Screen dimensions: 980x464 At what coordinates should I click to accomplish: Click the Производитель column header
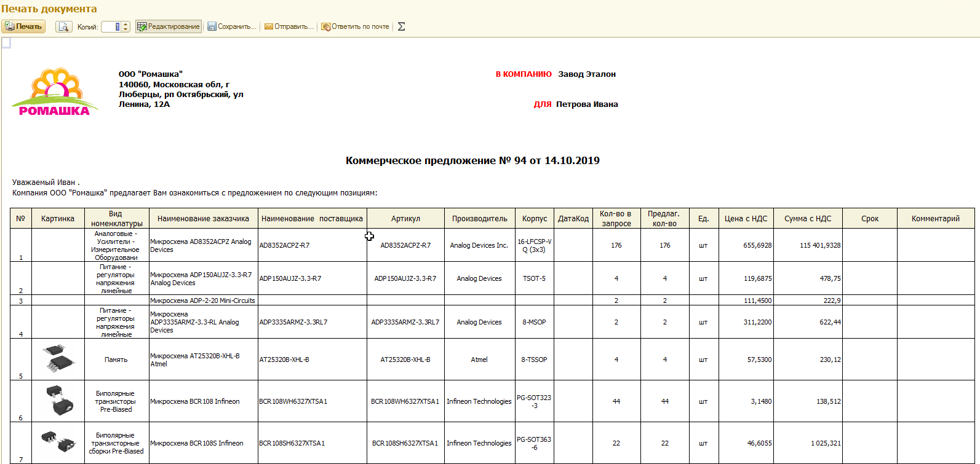[x=479, y=218]
